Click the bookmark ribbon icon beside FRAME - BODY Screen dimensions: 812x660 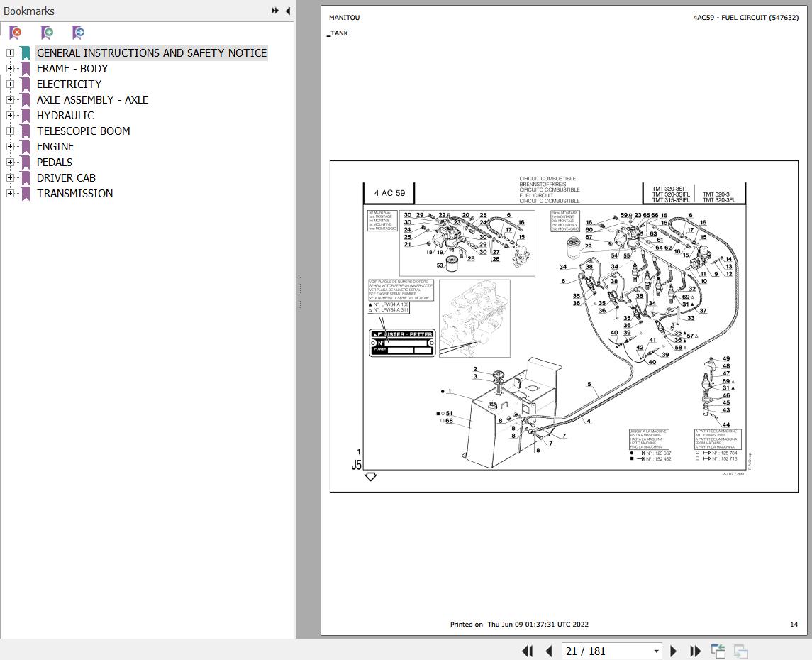(x=26, y=69)
